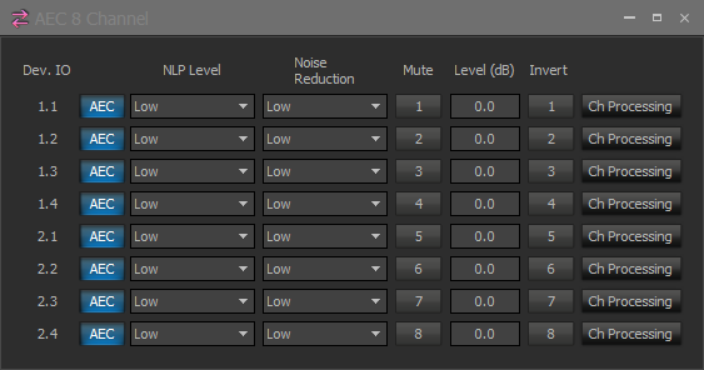Screen dimensions: 704x370
Task: Invert polarity on channel 1
Action: click(551, 106)
